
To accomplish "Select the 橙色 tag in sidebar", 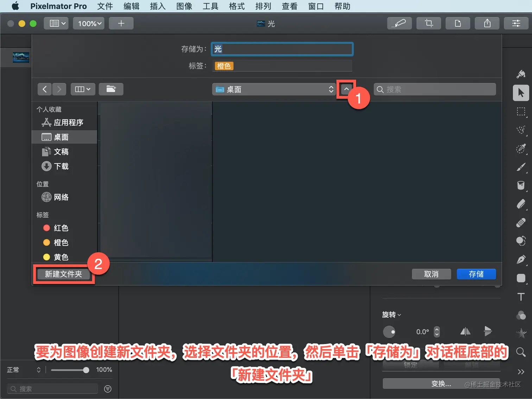I will click(64, 242).
